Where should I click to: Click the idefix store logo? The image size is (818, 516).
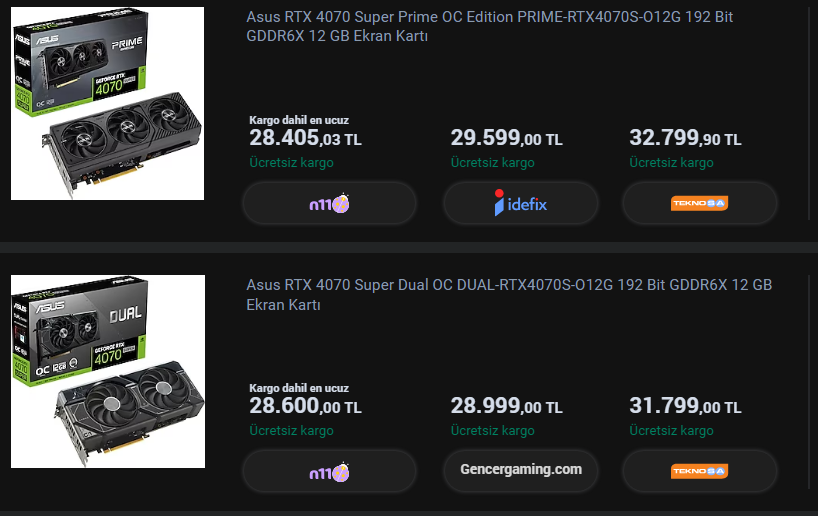tap(520, 204)
